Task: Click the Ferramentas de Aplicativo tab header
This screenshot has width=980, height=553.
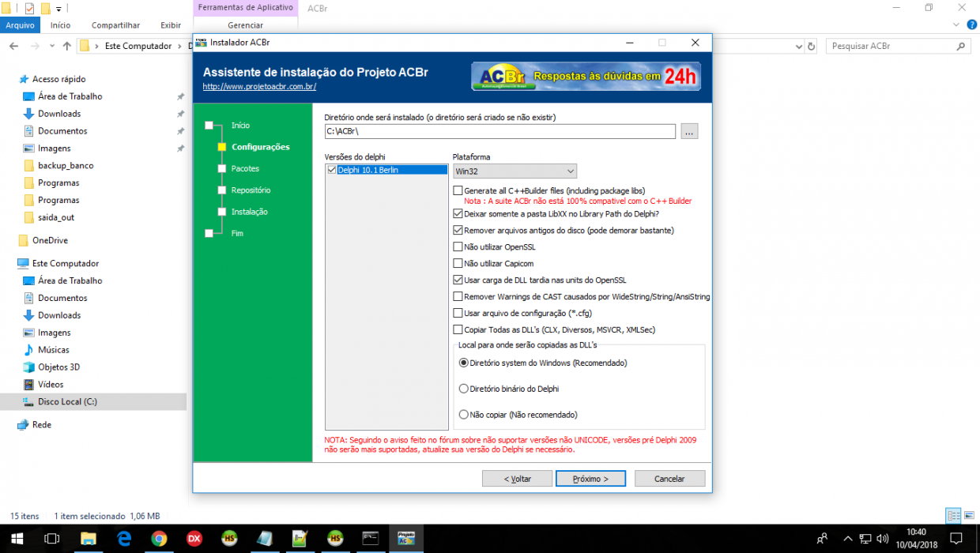Action: pos(246,8)
